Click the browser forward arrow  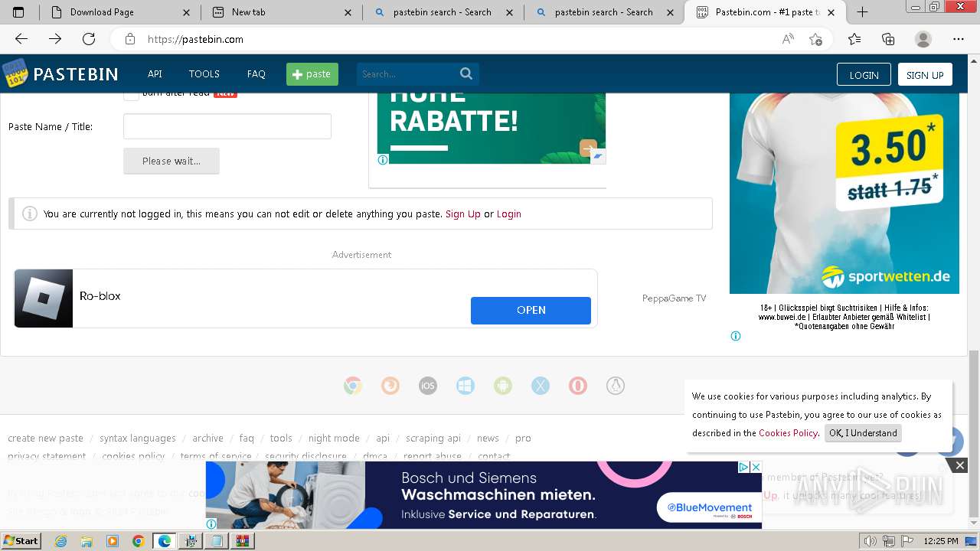[x=55, y=39]
